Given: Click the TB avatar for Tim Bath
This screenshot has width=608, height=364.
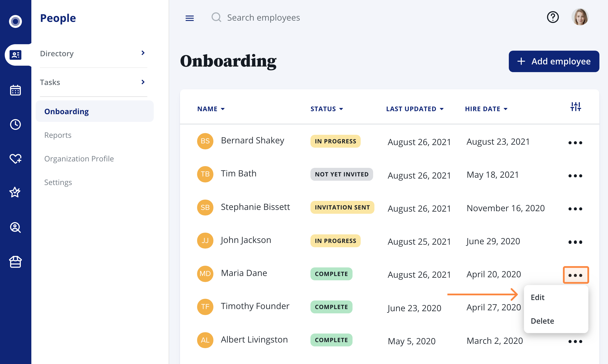Looking at the screenshot, I should pos(205,174).
